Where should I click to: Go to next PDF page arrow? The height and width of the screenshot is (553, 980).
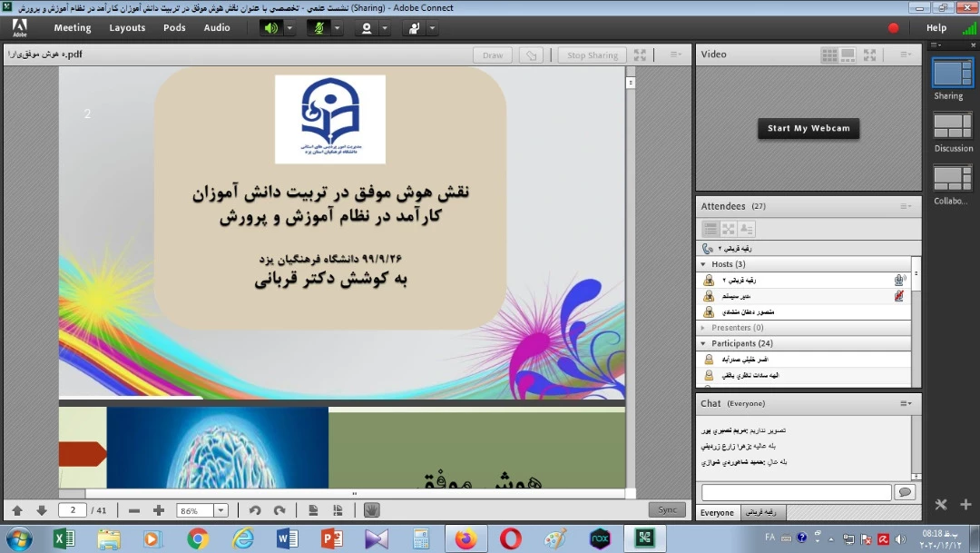[x=42, y=510]
